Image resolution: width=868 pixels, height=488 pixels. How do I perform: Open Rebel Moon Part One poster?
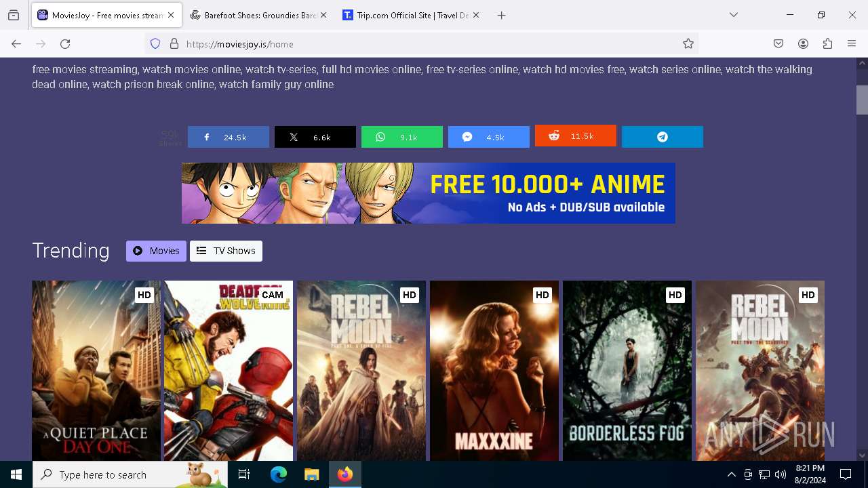click(x=361, y=371)
